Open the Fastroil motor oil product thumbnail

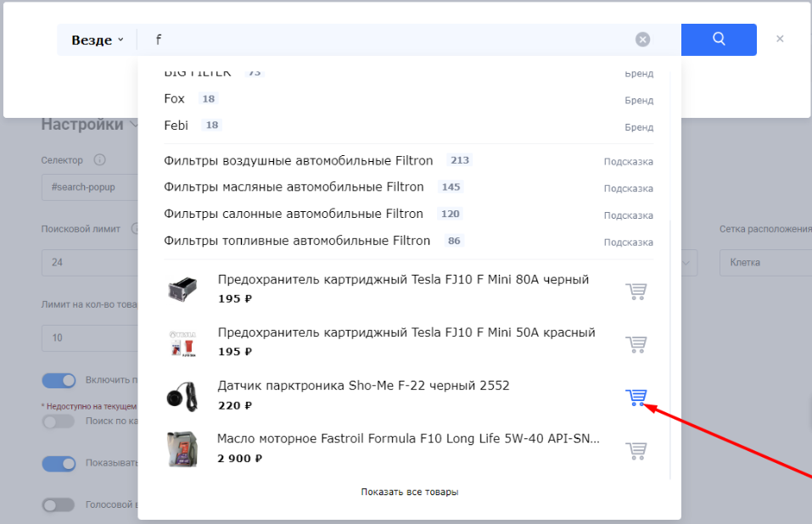pos(182,449)
